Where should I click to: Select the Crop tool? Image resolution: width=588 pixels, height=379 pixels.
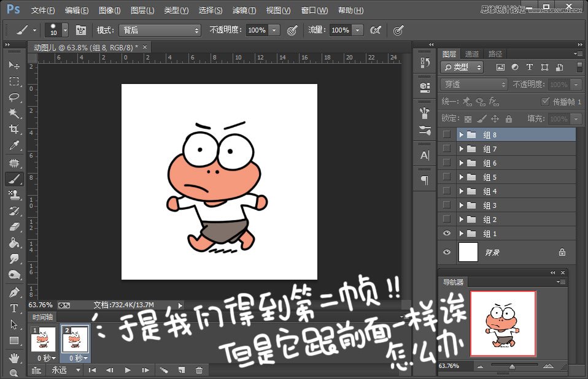(14, 129)
